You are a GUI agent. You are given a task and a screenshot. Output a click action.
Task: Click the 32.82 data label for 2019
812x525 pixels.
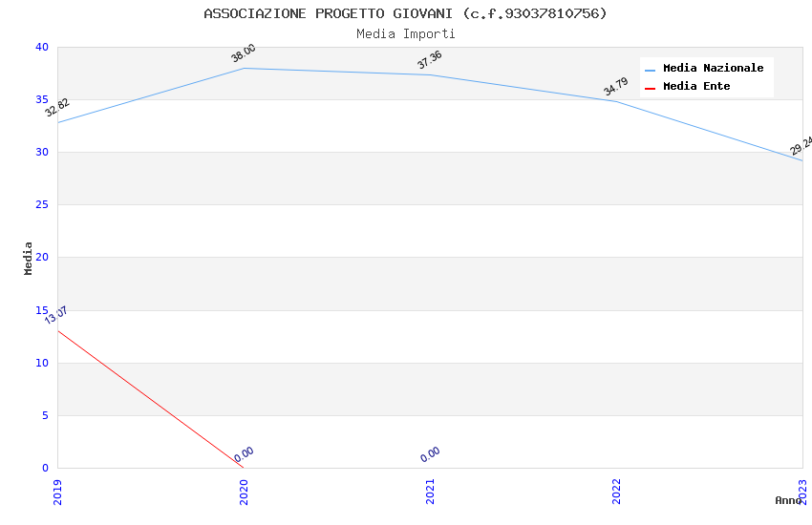tap(57, 108)
